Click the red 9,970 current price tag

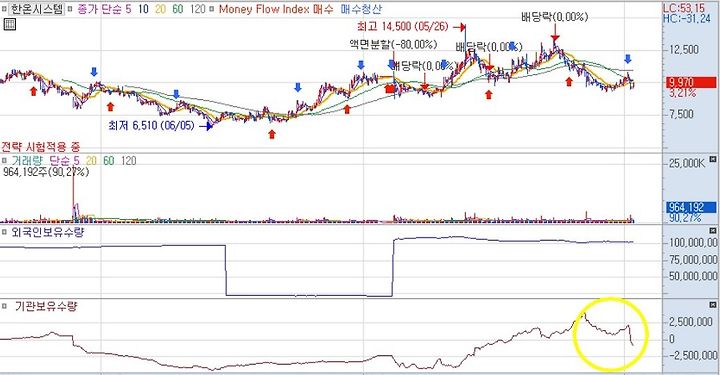point(690,83)
